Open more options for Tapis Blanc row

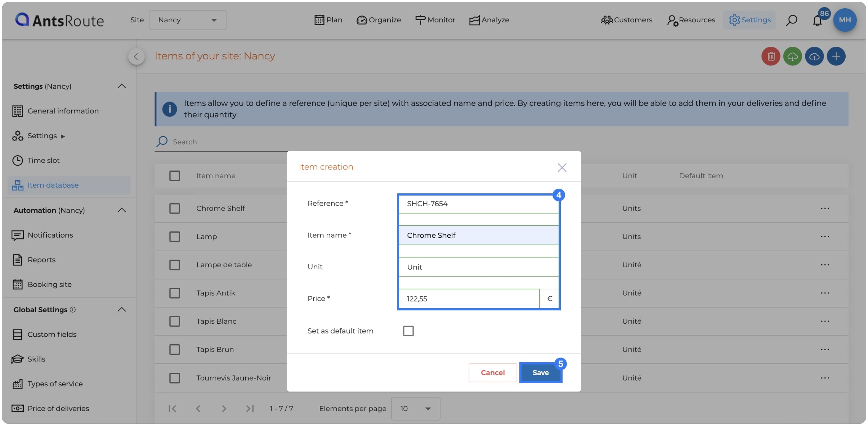pyautogui.click(x=825, y=321)
